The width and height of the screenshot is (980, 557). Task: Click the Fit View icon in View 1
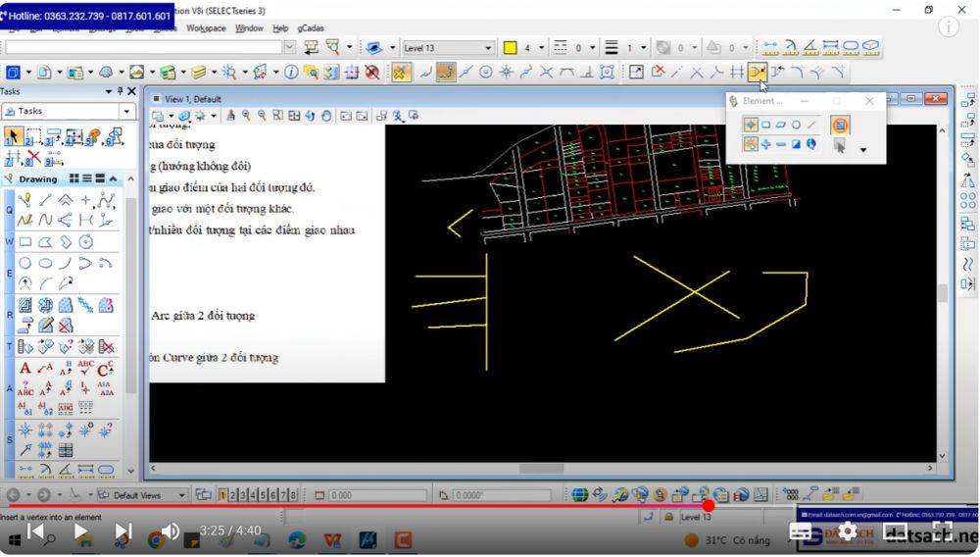pos(293,116)
